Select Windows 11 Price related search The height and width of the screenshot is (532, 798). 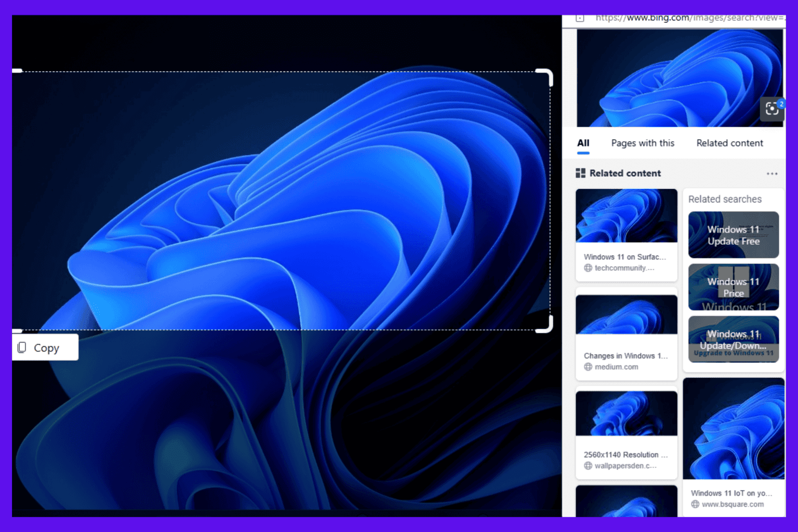[733, 287]
